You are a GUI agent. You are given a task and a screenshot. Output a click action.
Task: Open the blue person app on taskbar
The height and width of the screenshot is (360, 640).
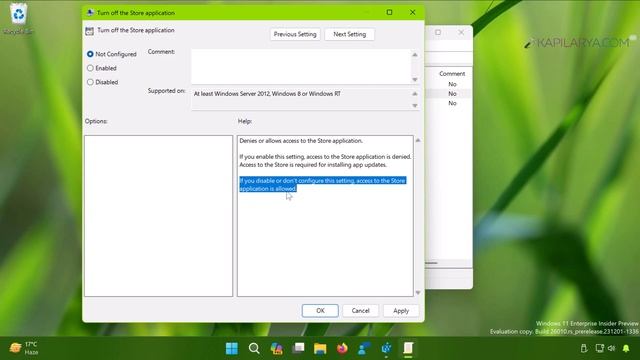[x=364, y=349]
